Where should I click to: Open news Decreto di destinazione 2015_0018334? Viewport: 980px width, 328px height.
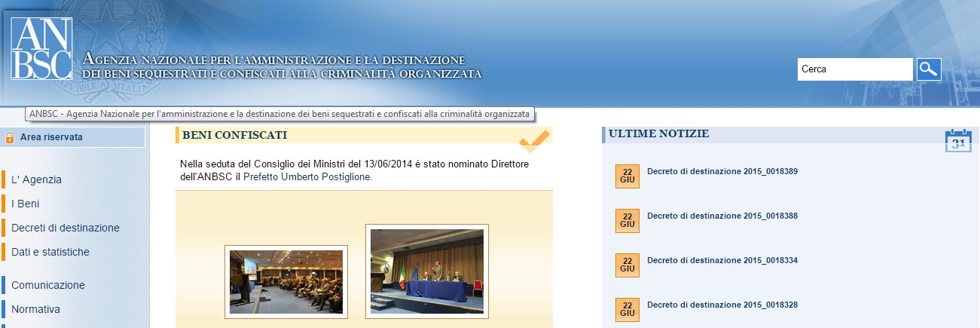pyautogui.click(x=722, y=260)
